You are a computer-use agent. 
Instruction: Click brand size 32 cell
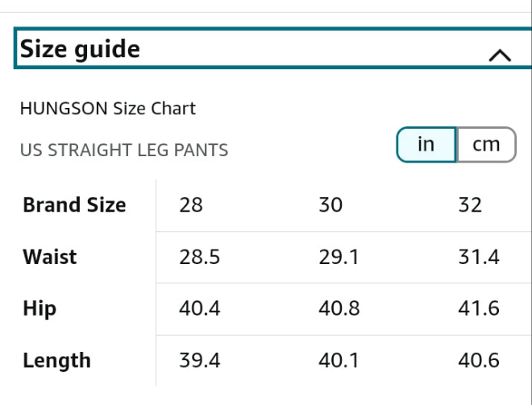point(470,205)
